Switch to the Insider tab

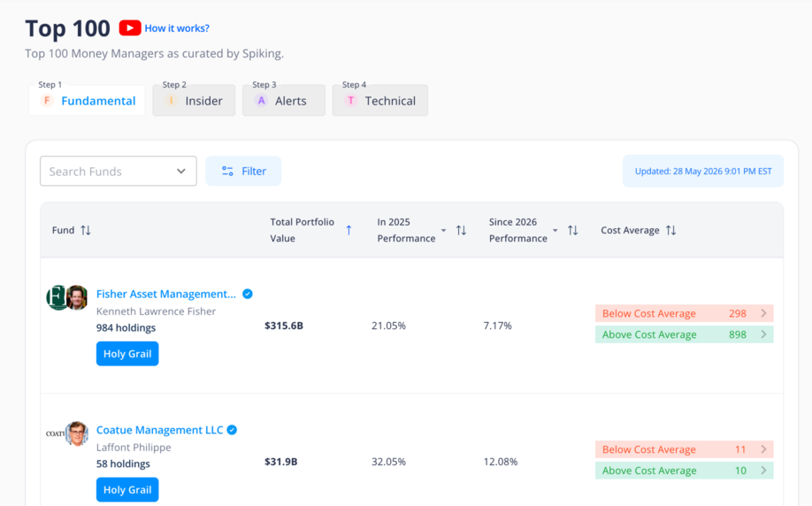[194, 101]
